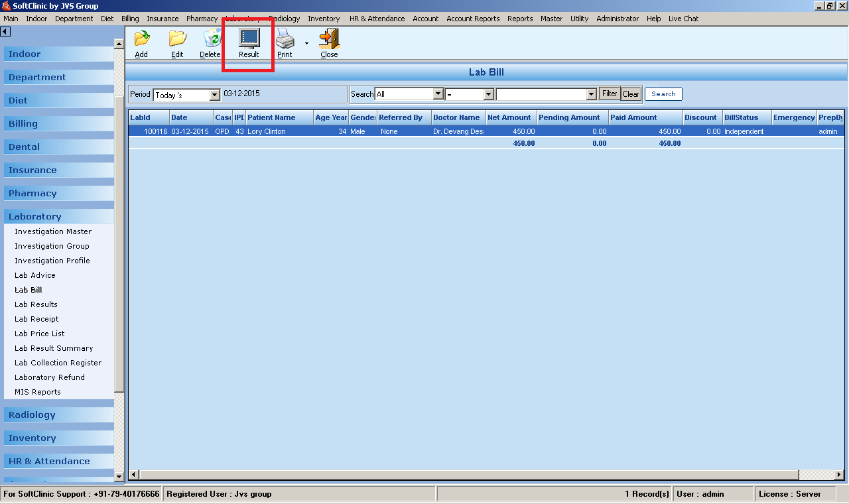This screenshot has width=849, height=504.
Task: Collapse sidebar using left arrow icon
Action: [5, 31]
